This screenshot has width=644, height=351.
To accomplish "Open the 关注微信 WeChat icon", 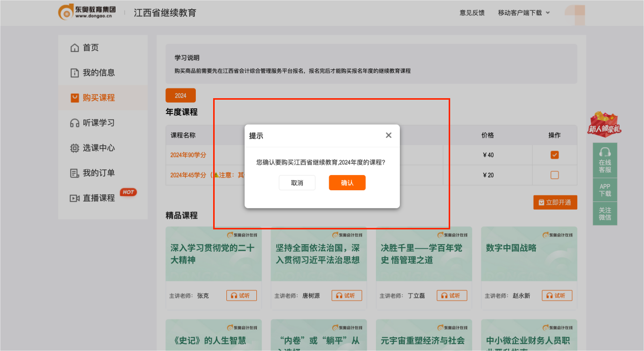I will [x=605, y=214].
